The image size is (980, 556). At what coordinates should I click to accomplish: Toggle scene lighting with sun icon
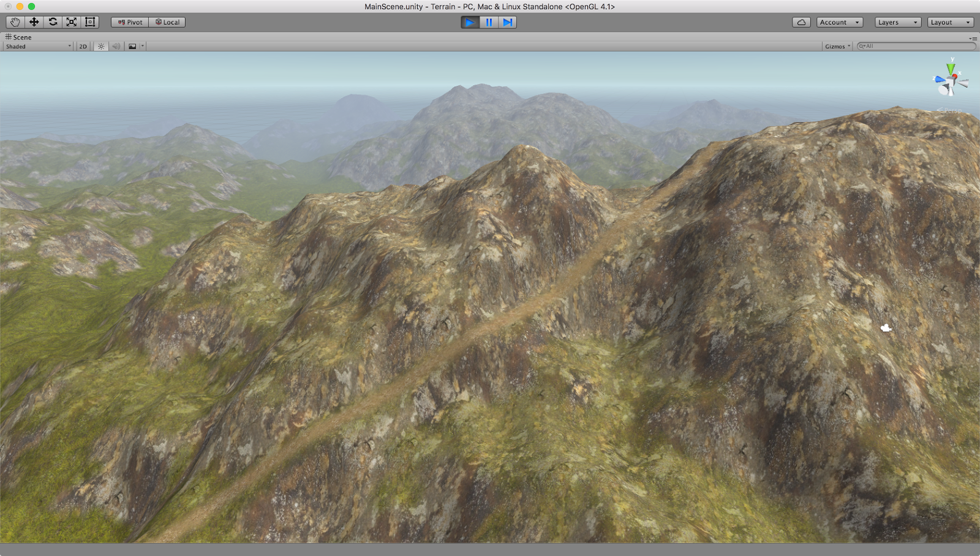[101, 47]
